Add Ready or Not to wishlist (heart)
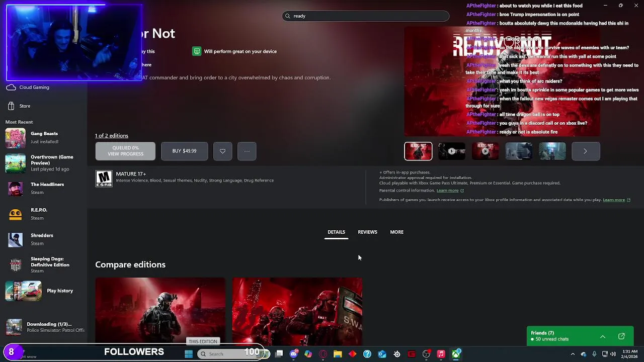The image size is (644, 362). click(222, 151)
